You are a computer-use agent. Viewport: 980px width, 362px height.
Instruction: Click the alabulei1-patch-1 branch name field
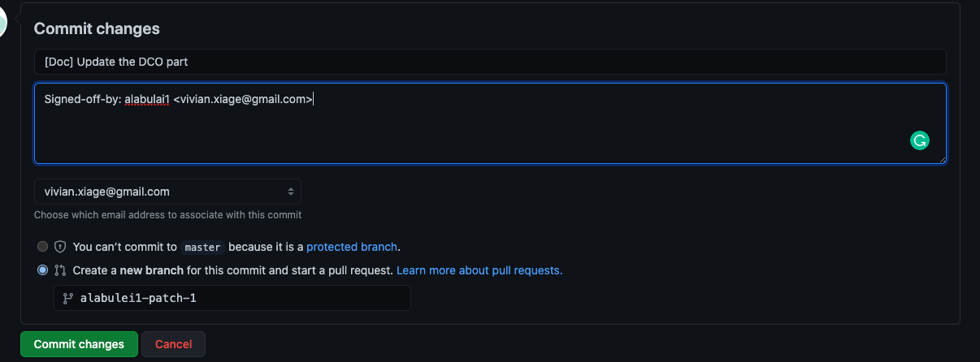pyautogui.click(x=232, y=298)
